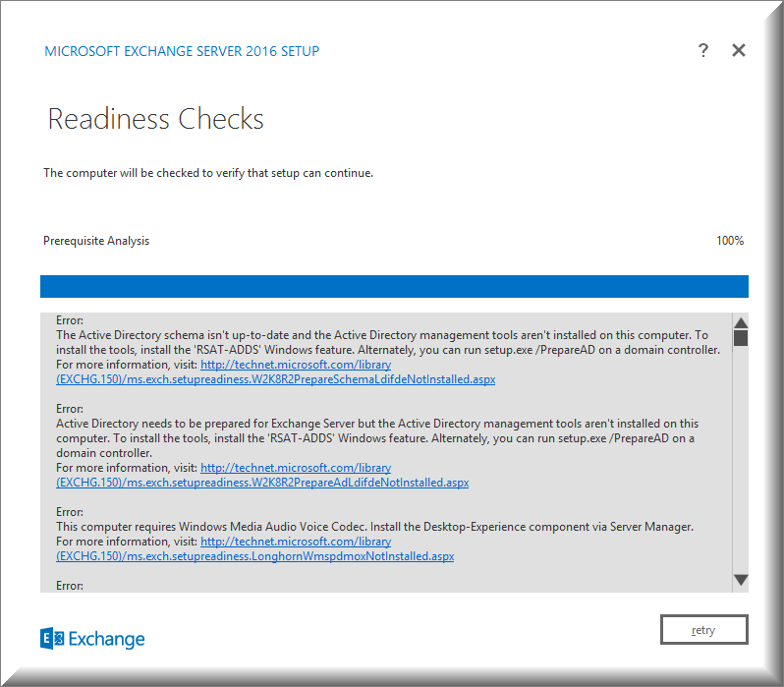This screenshot has width=784, height=687.
Task: Click the scrollbar thumb in error list
Action: pyautogui.click(x=741, y=338)
